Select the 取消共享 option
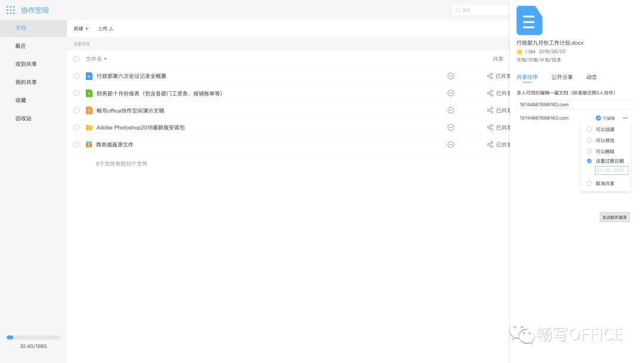The height and width of the screenshot is (363, 644). point(589,184)
